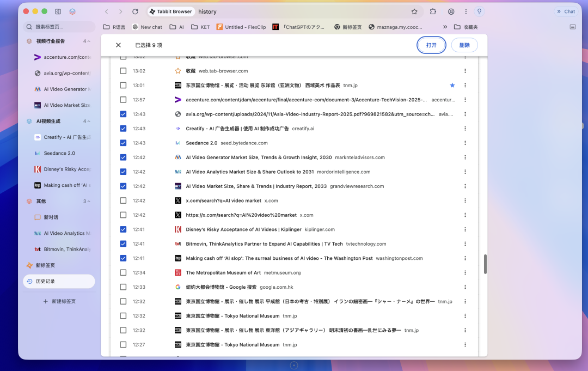Reload the current page

135,11
